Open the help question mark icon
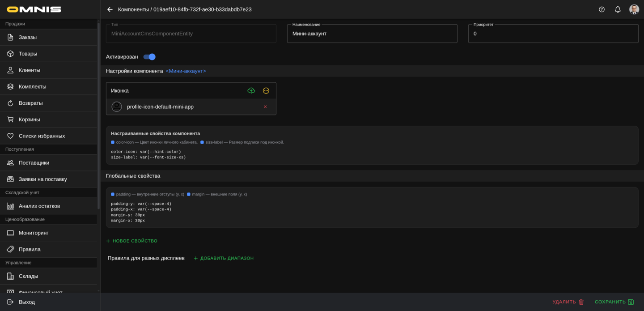Screen dimensions: 644x311 (602, 9)
